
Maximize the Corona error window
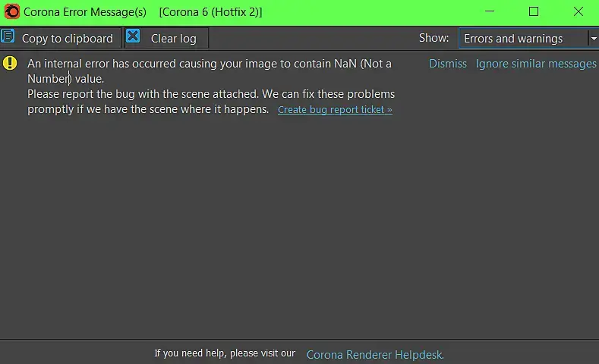534,11
